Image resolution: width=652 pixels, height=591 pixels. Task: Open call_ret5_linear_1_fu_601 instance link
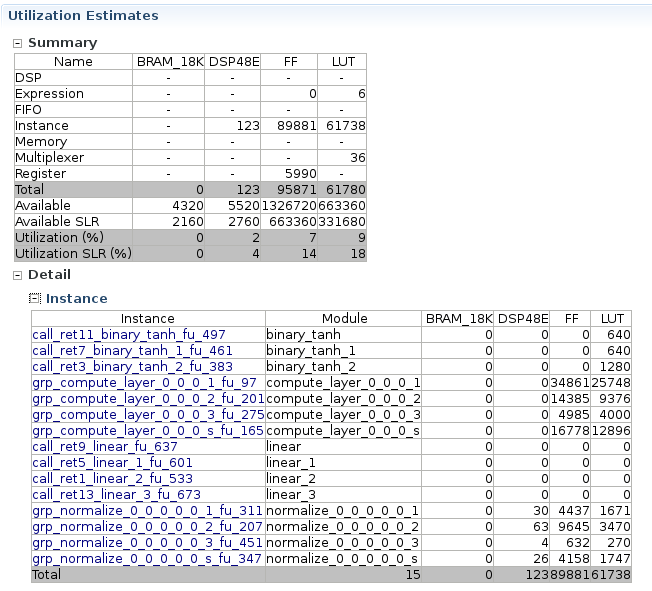[x=112, y=463]
